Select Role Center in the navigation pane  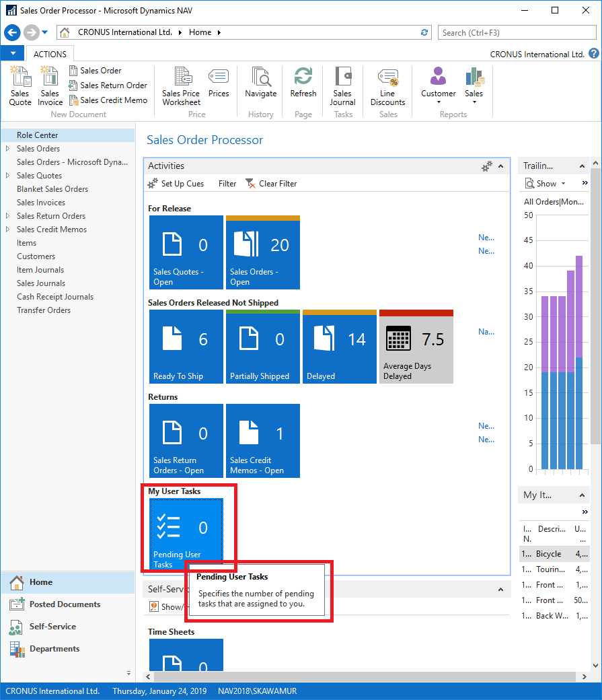(69, 135)
